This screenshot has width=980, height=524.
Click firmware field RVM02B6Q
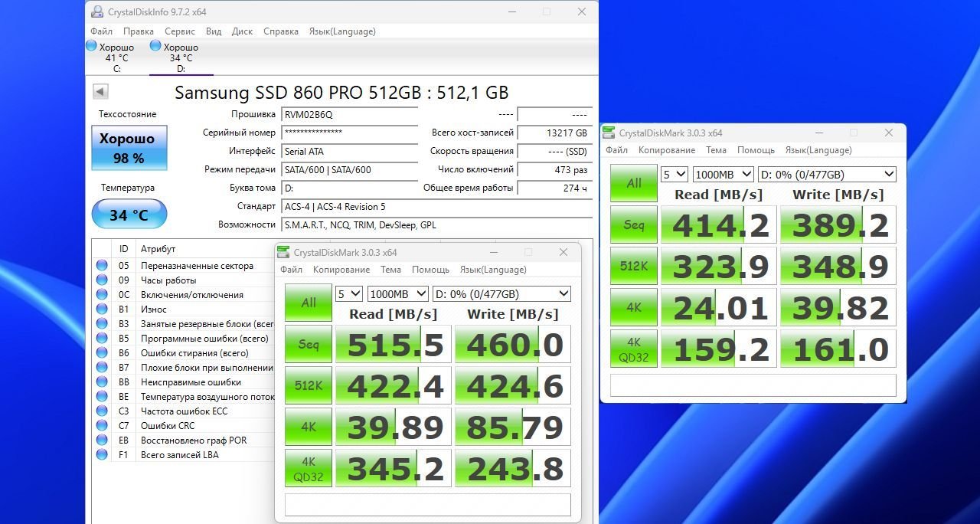349,114
